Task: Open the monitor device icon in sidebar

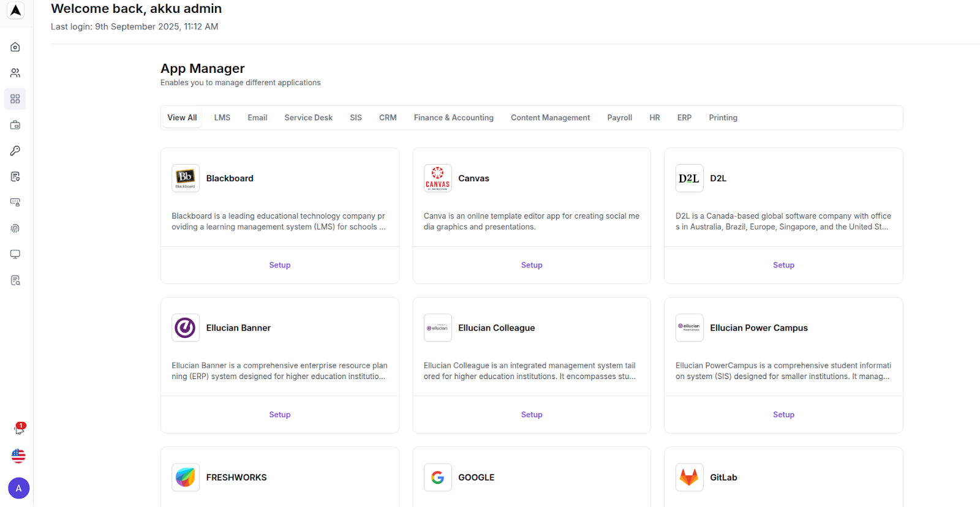Action: point(15,254)
